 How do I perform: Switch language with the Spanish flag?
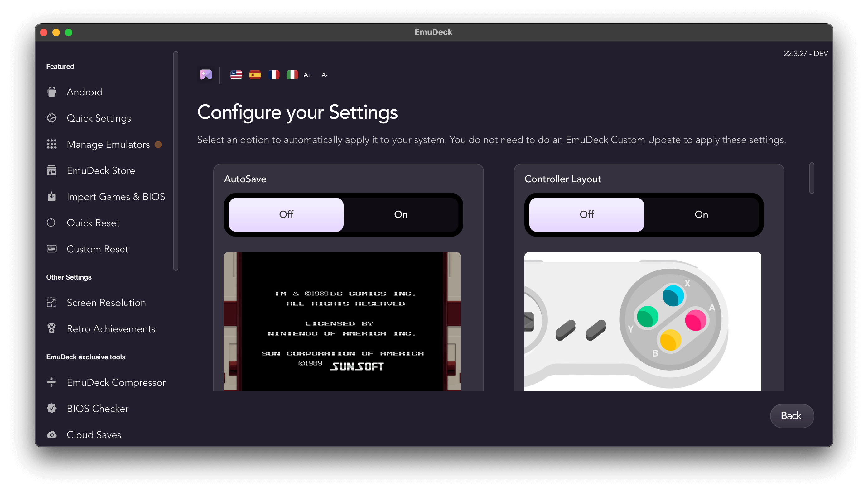[255, 75]
